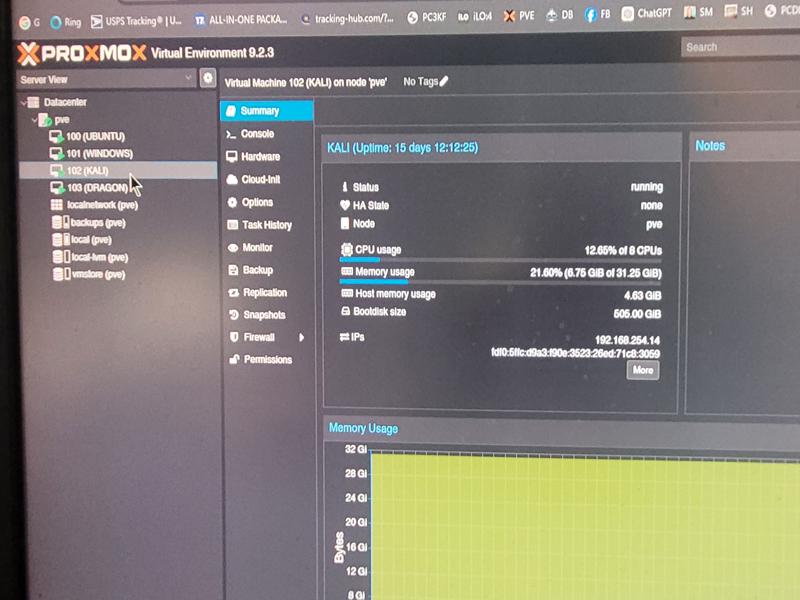Open the Monitor tab
This screenshot has width=800, height=600.
(x=268, y=247)
